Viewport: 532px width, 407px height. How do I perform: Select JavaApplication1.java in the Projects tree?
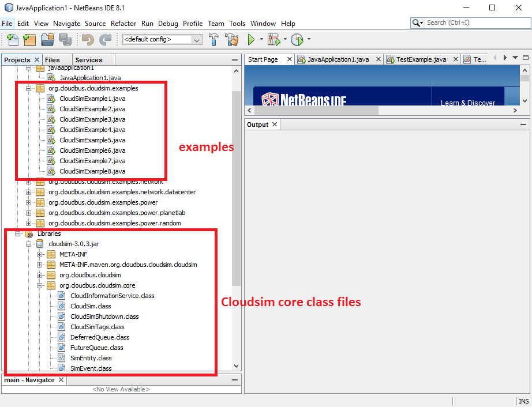[90, 78]
